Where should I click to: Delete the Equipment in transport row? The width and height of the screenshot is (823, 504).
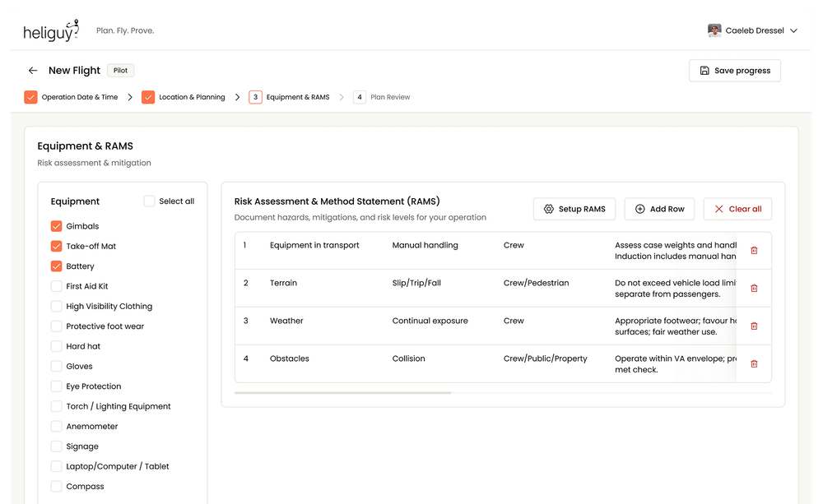(x=754, y=251)
